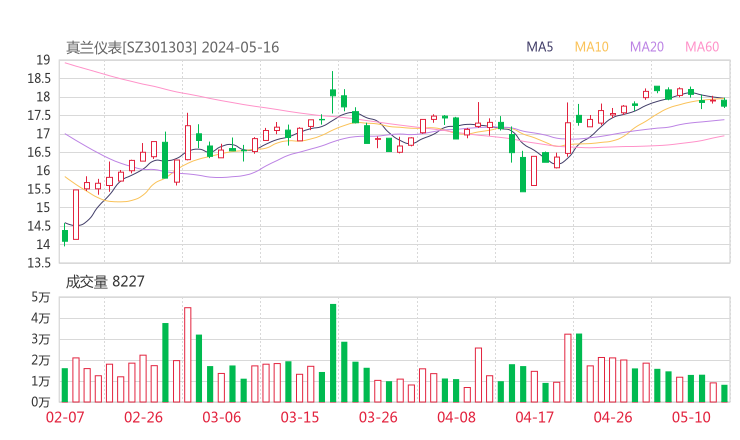740x440 pixels.
Task: Click the 2万 volume axis label
Action: point(41,361)
